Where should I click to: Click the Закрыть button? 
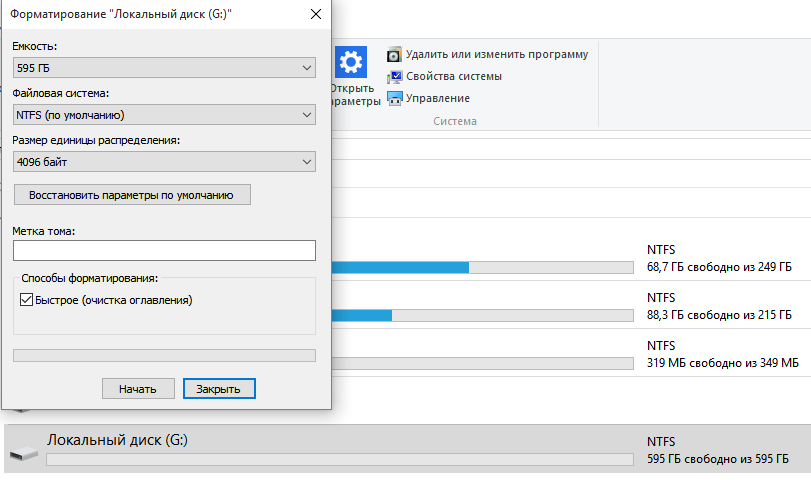(x=219, y=388)
